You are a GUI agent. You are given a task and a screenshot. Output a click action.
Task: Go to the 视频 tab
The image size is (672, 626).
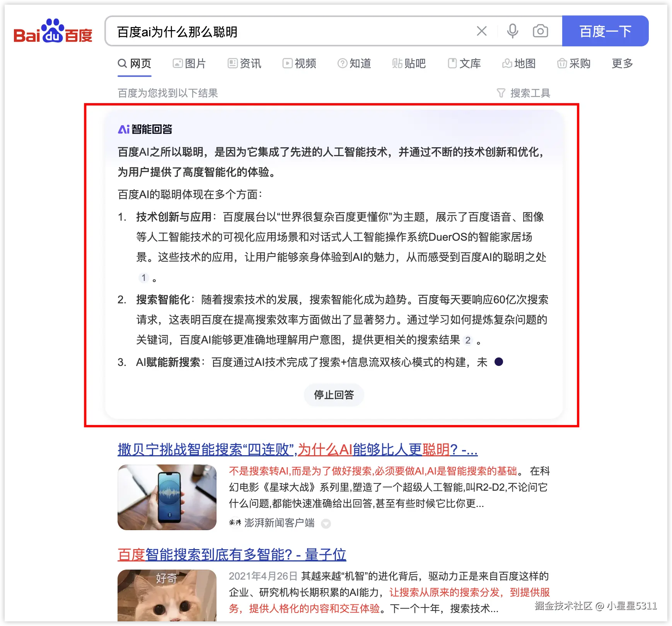coord(299,63)
